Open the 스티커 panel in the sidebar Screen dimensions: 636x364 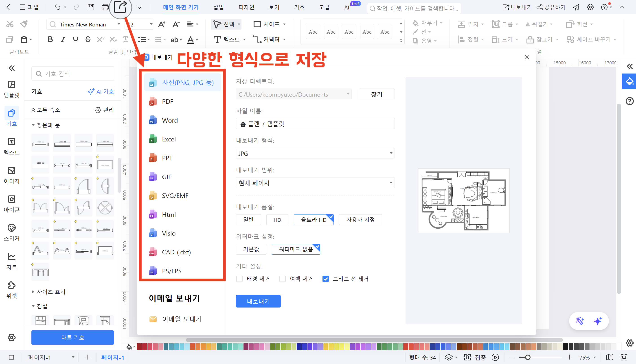pyautogui.click(x=11, y=232)
